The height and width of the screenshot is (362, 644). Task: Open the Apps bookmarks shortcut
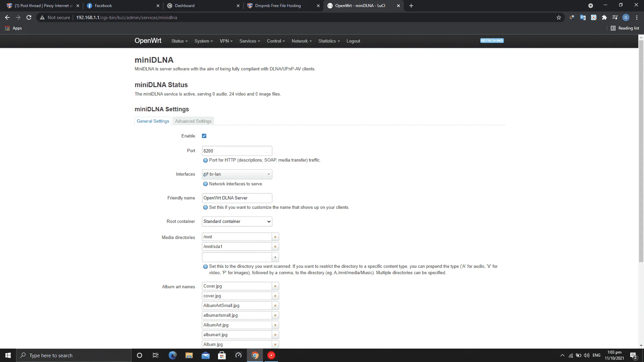(x=13, y=28)
